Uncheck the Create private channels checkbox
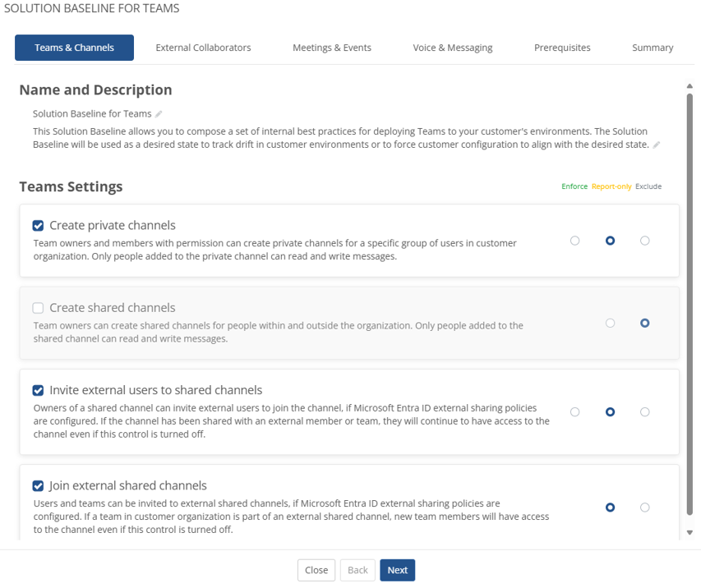Screen dimensions: 701x588 38,226
